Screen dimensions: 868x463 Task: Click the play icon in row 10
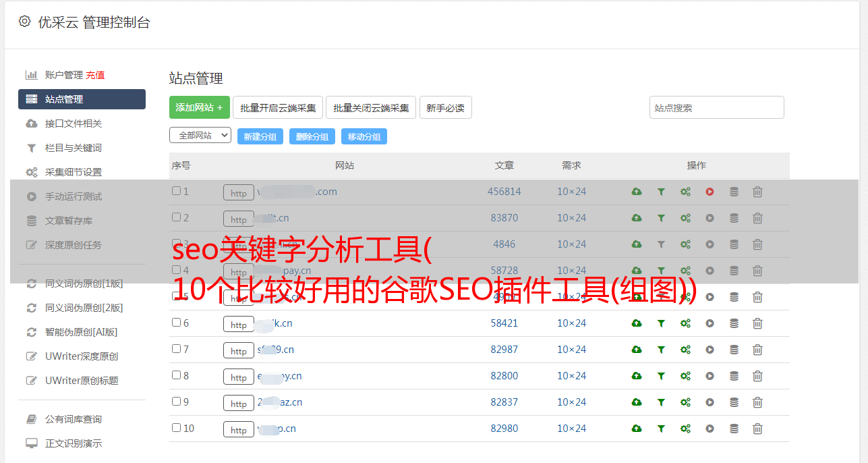coord(710,429)
